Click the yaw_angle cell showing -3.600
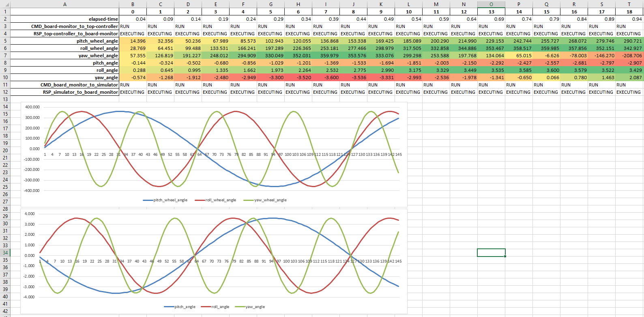The width and height of the screenshot is (644, 317). 326,78
